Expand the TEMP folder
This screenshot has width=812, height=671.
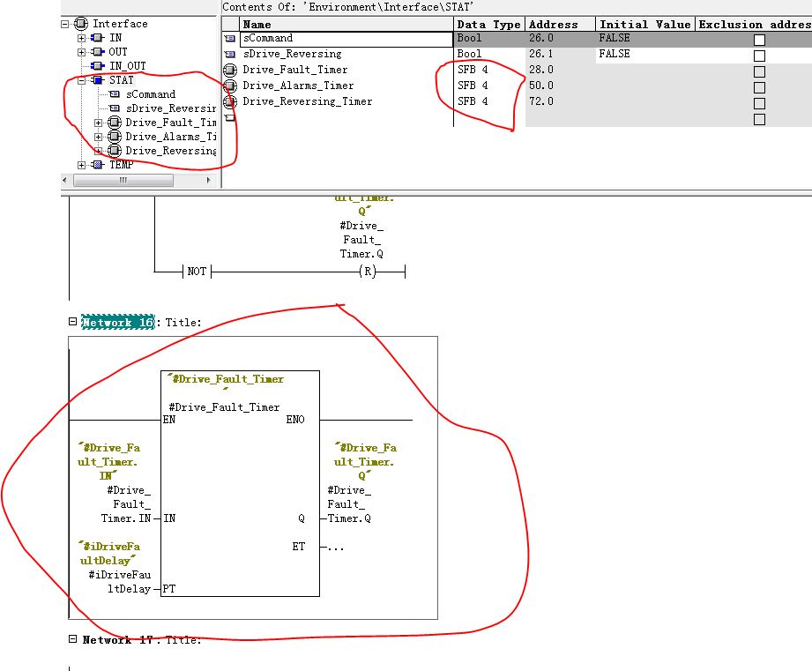pyautogui.click(x=81, y=165)
